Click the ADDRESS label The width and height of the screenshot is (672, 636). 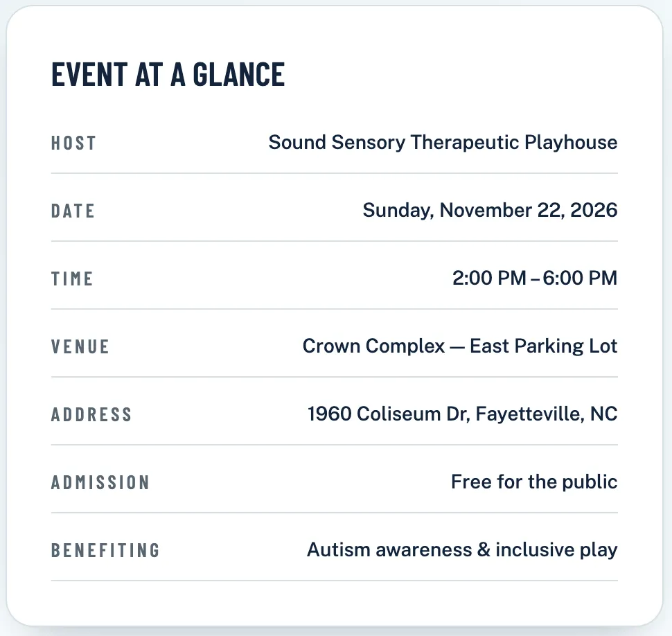click(x=91, y=414)
